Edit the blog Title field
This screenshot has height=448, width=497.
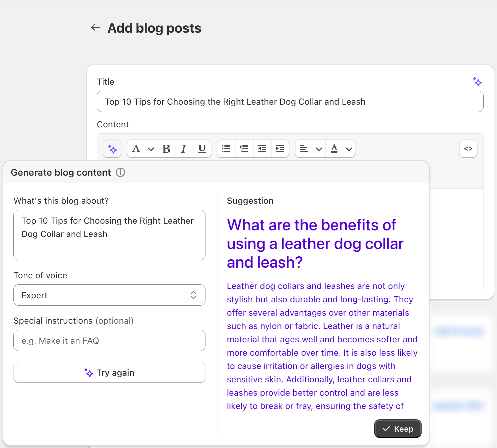click(290, 101)
